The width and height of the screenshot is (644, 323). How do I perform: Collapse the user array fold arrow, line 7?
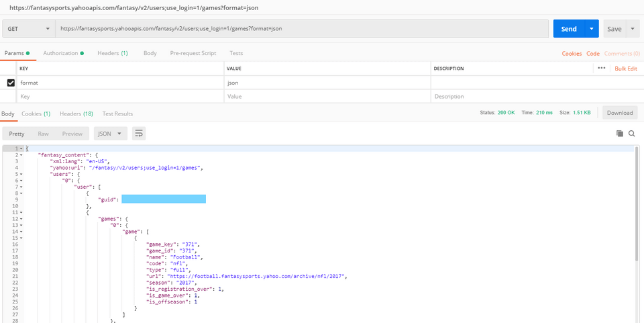(x=21, y=187)
